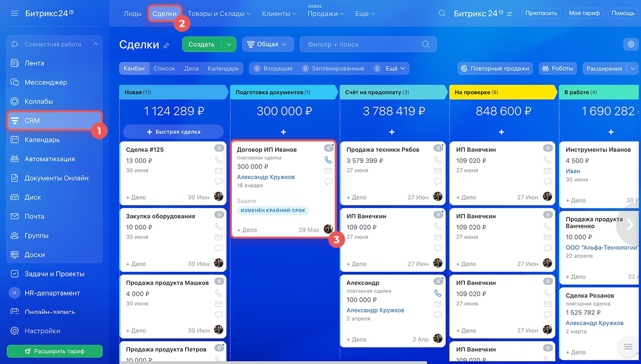Click plus icon under Подготовка документов column
The width and height of the screenshot is (641, 364).
tap(283, 132)
